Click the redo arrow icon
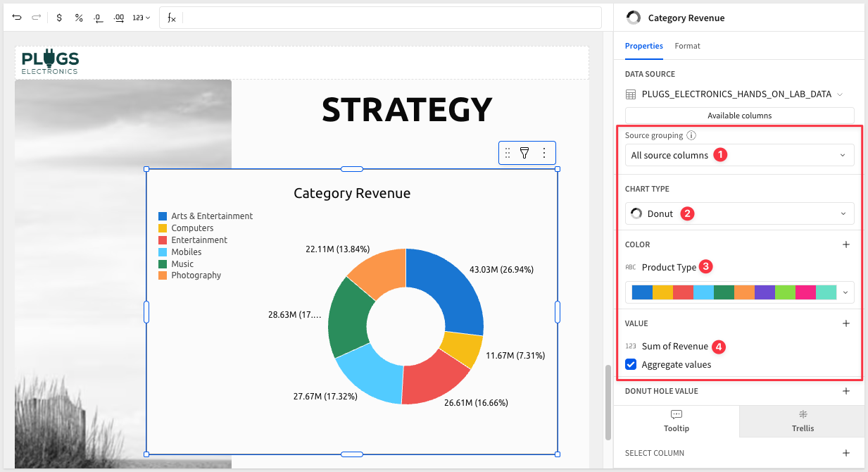The image size is (868, 472). [x=37, y=17]
